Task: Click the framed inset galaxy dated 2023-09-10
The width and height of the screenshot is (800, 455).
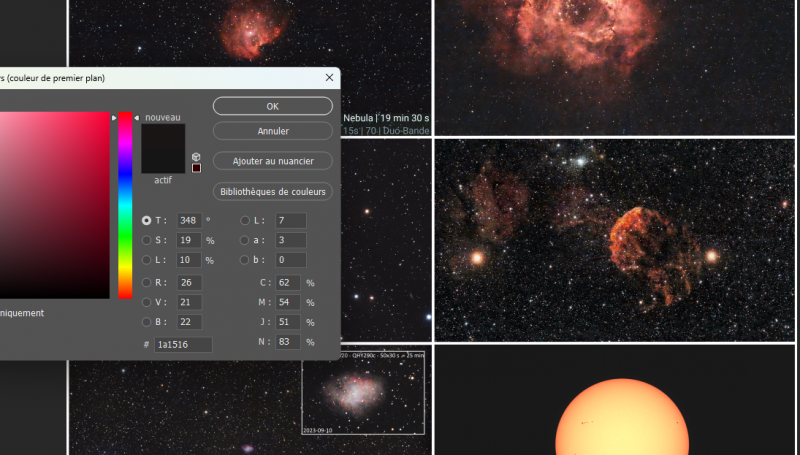Action: (x=363, y=395)
